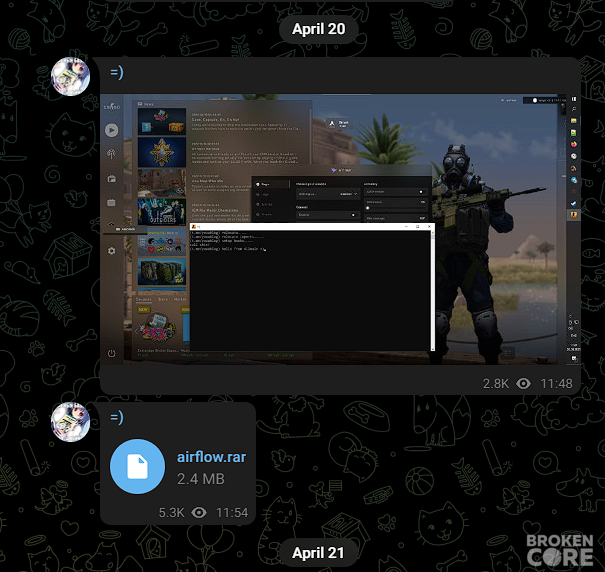The width and height of the screenshot is (605, 572).
Task: Click the CS:GO Play button in the sidebar
Action: (112, 130)
